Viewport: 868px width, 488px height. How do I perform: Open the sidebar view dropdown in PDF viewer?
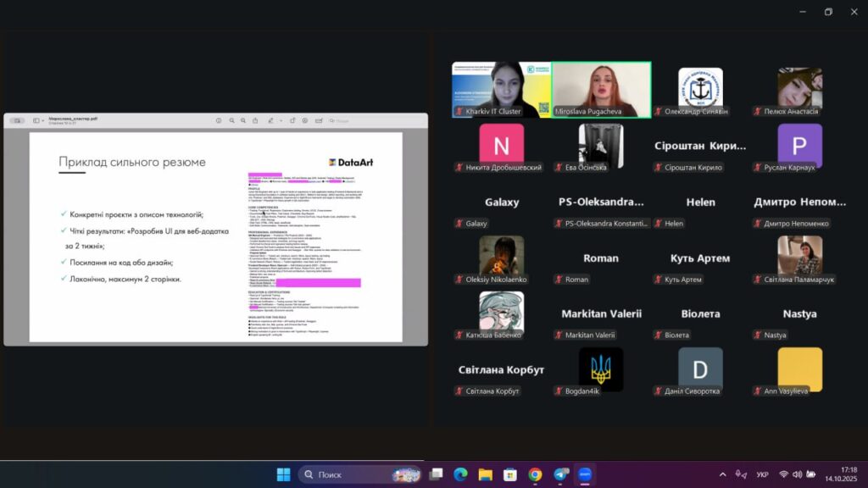point(38,121)
